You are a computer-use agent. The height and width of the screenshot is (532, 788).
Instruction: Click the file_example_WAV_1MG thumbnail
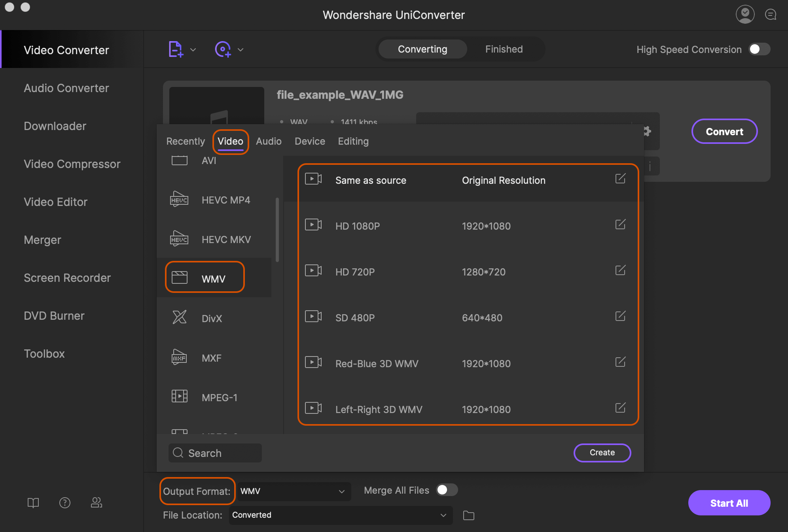coord(217,106)
